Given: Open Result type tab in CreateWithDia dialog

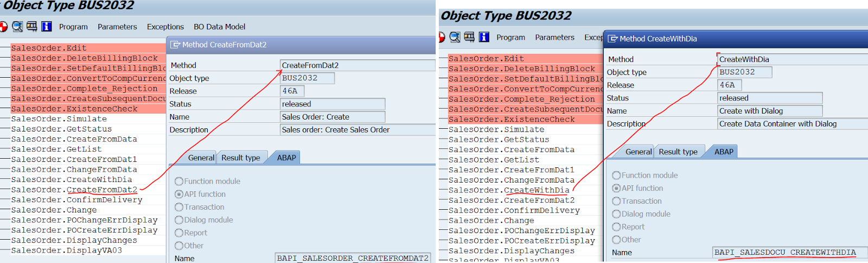Looking at the screenshot, I should pos(678,152).
